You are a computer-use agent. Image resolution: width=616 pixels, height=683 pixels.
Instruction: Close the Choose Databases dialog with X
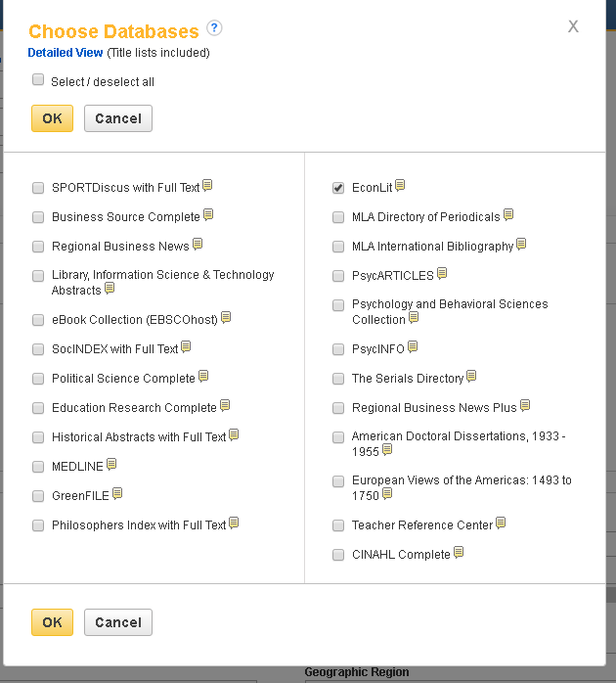click(573, 26)
